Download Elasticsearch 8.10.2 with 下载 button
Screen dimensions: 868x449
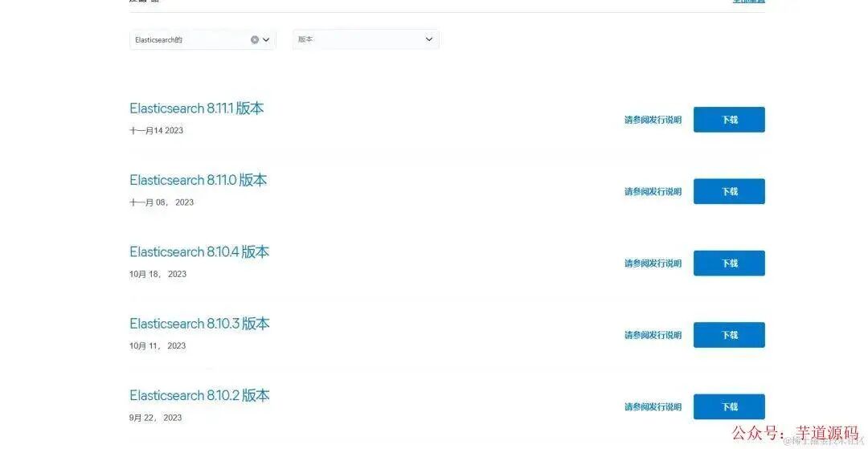click(729, 407)
